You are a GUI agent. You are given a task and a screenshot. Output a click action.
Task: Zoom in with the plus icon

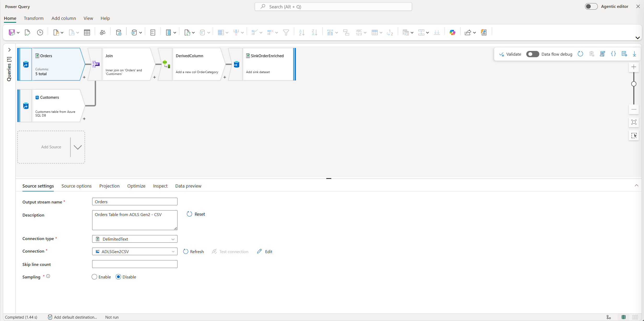634,67
